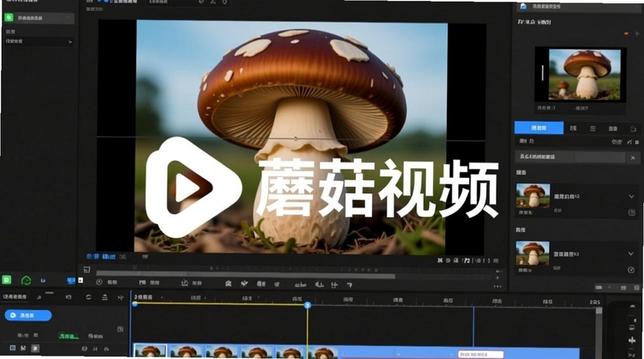Select the last tab icon in the right panel

pos(633,129)
